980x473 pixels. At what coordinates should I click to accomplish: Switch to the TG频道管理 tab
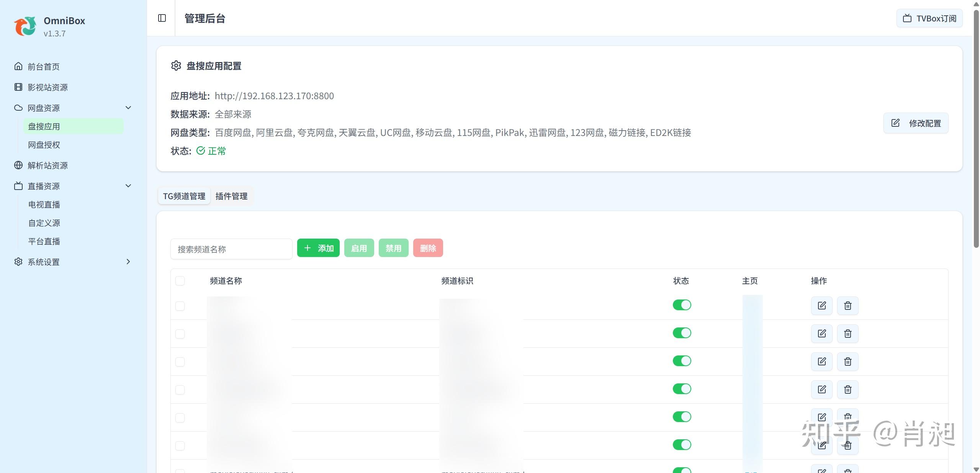[184, 196]
